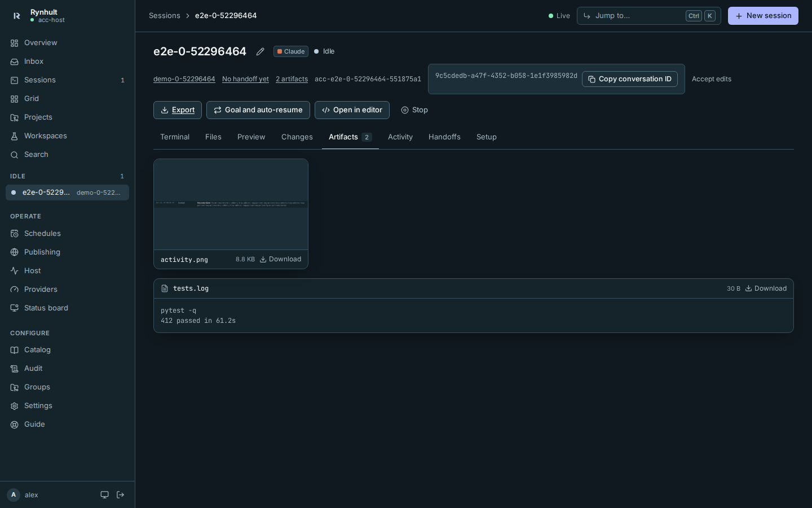Click the Jump to search field
Image resolution: width=812 pixels, height=508 pixels.
[x=649, y=16]
